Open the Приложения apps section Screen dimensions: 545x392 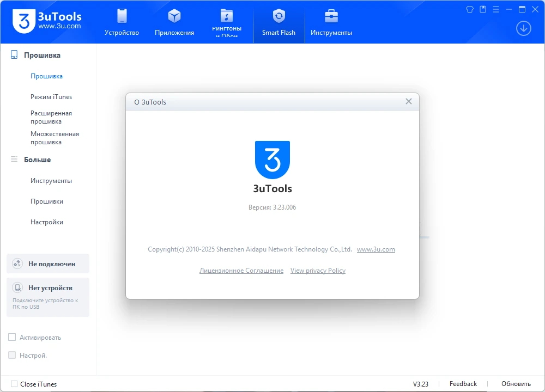click(174, 22)
